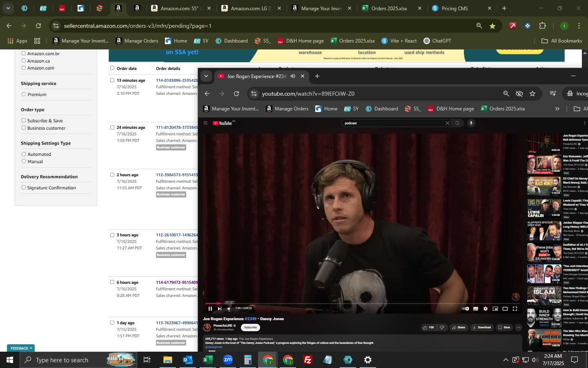Viewport: 588px width, 368px height.
Task: Open tab search dropdown in incognito window
Action: pyautogui.click(x=206, y=76)
